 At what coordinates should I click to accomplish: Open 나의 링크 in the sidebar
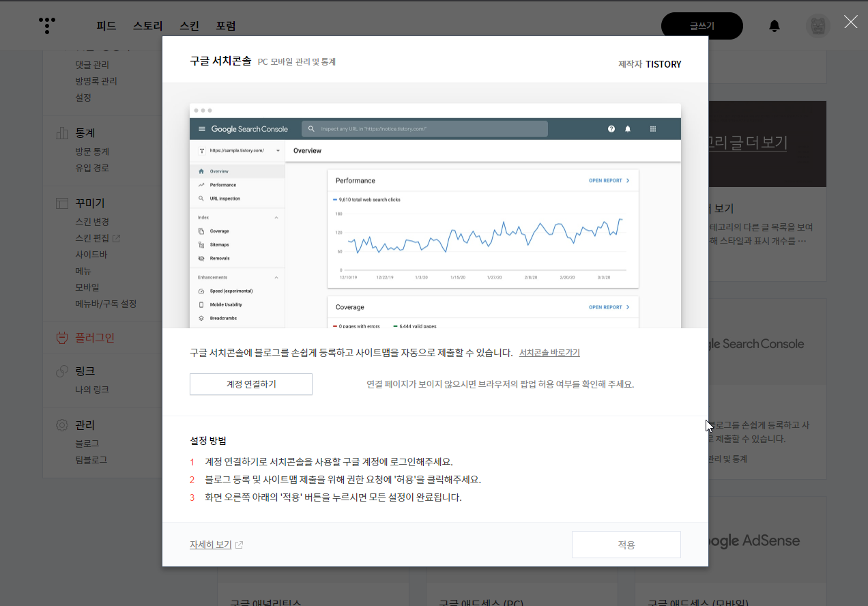point(92,390)
